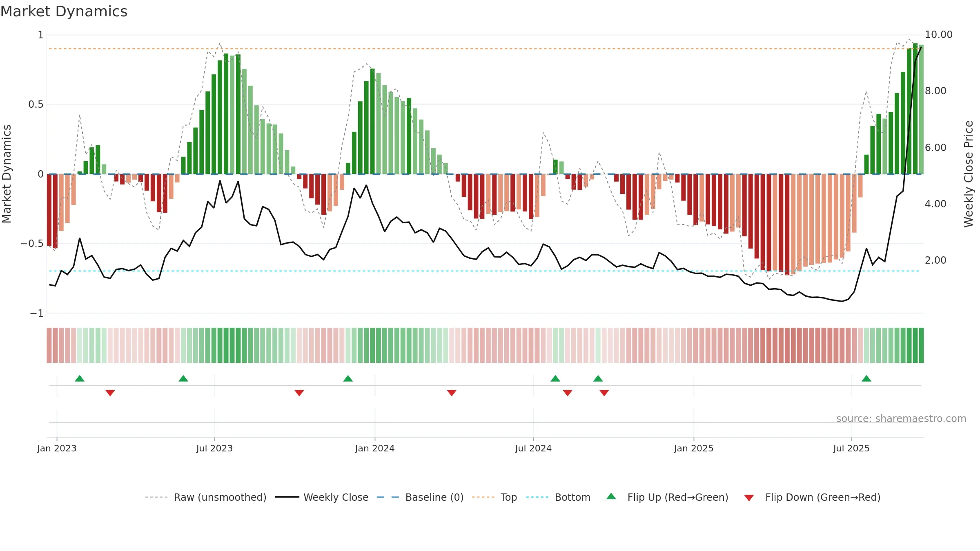Click the green flip-up triangle in September 2024
This screenshot has width=980, height=551.
[598, 378]
